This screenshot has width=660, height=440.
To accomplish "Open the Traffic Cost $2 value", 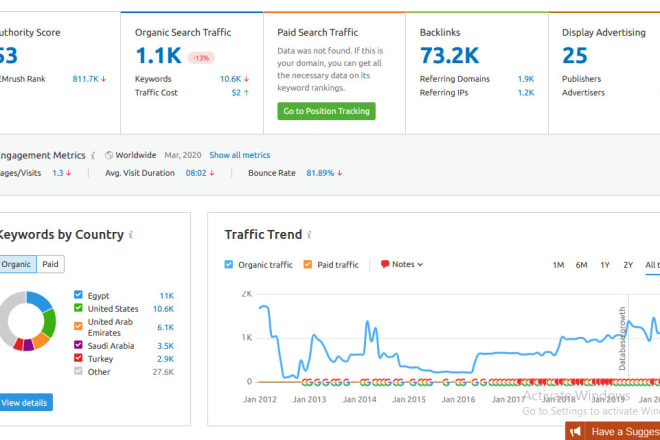I will tap(236, 93).
